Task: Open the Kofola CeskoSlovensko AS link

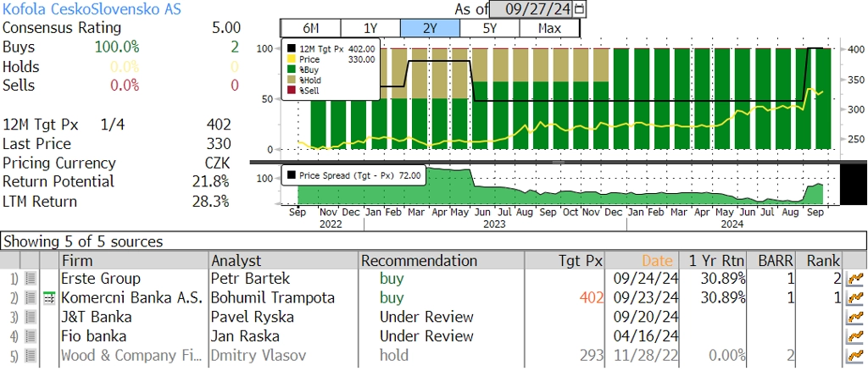Action: (92, 9)
